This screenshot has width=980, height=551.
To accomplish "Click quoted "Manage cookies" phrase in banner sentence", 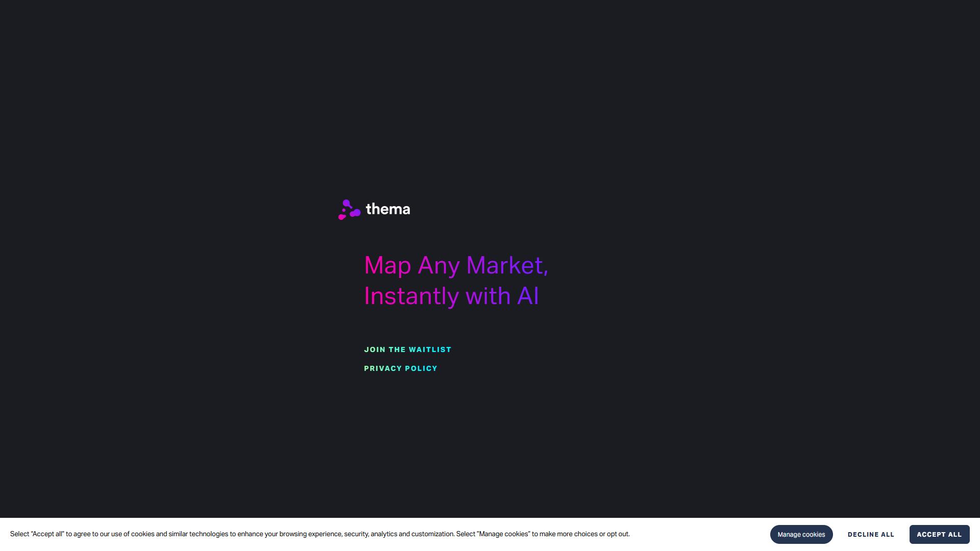I will click(504, 534).
